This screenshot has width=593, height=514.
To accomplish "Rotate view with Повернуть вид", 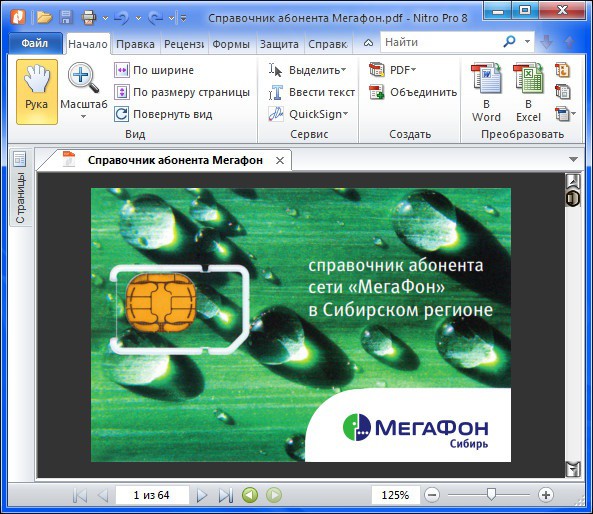I will point(163,114).
